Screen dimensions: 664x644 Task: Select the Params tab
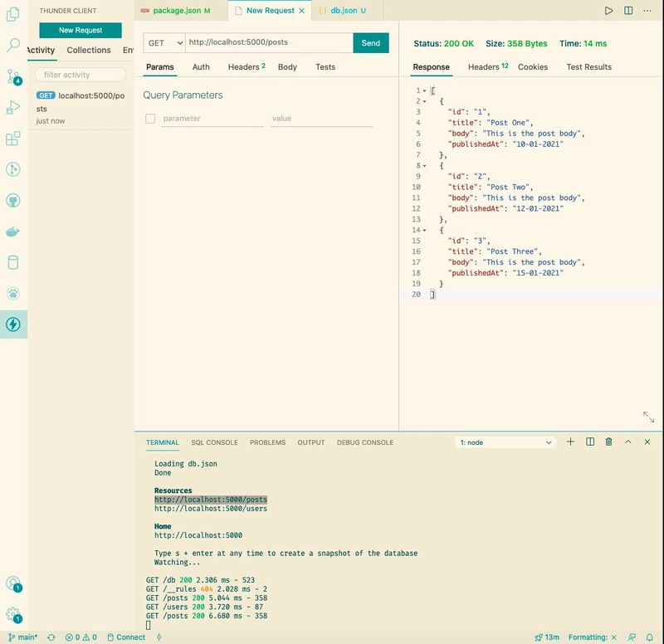point(159,67)
